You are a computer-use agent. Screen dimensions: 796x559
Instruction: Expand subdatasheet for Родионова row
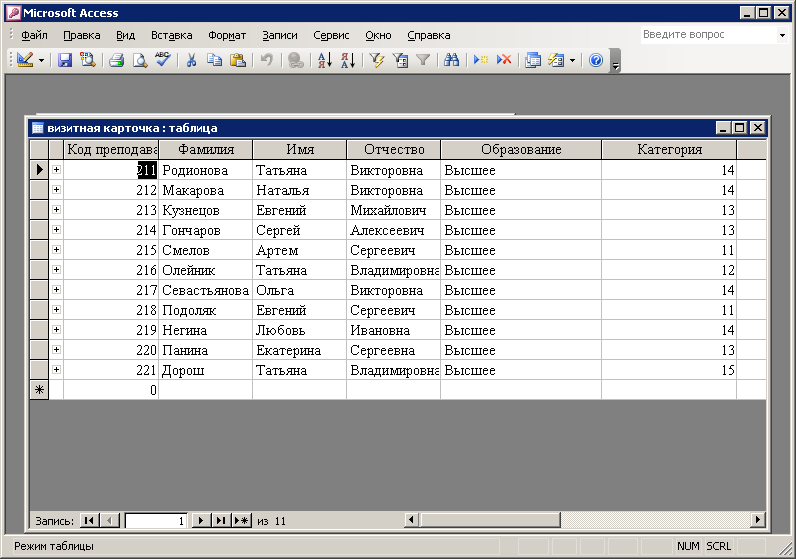pos(56,170)
